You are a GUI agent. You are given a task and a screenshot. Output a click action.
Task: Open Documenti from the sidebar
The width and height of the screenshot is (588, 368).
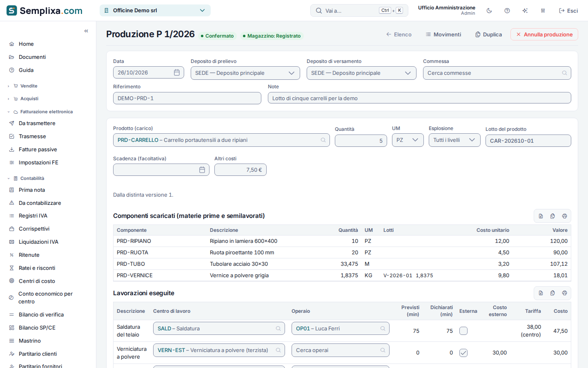click(x=32, y=57)
